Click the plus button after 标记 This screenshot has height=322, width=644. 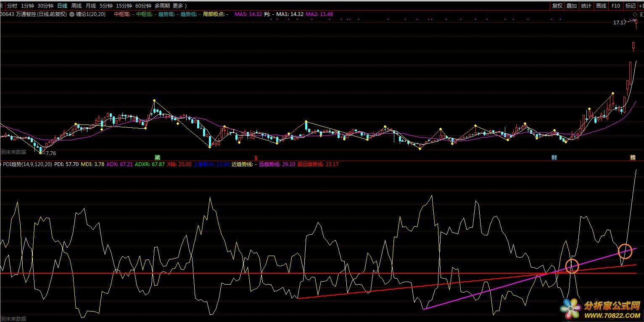click(641, 6)
